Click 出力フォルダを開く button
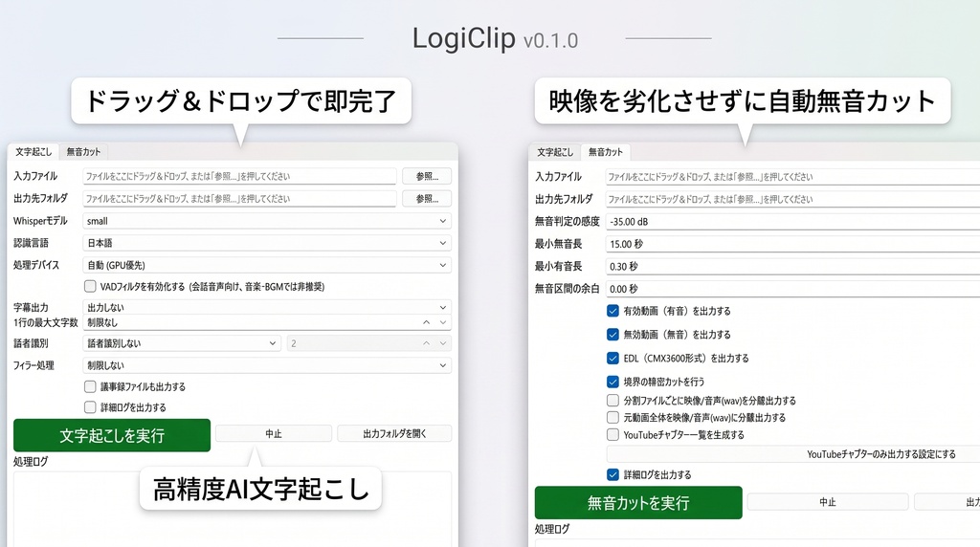 tap(394, 433)
